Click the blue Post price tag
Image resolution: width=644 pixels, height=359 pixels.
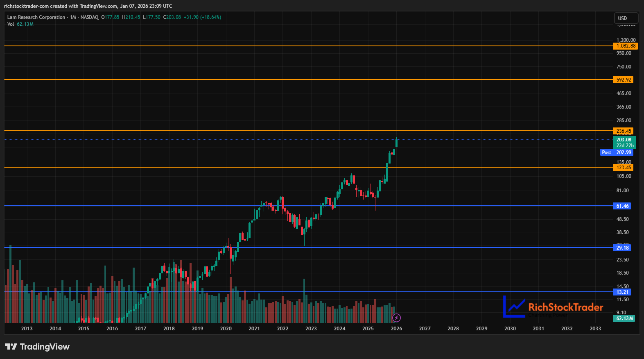point(606,152)
